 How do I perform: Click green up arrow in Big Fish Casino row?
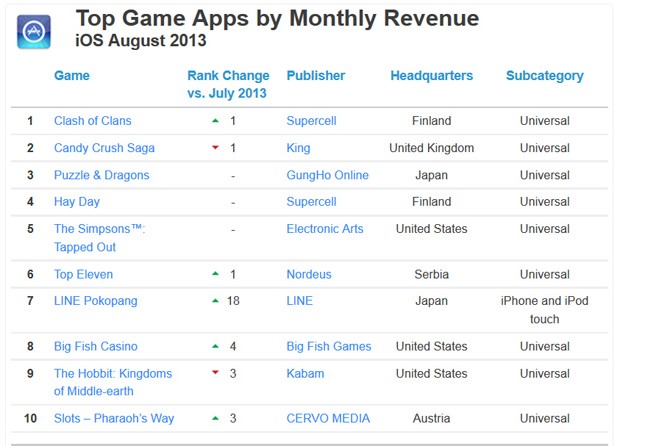(x=214, y=347)
